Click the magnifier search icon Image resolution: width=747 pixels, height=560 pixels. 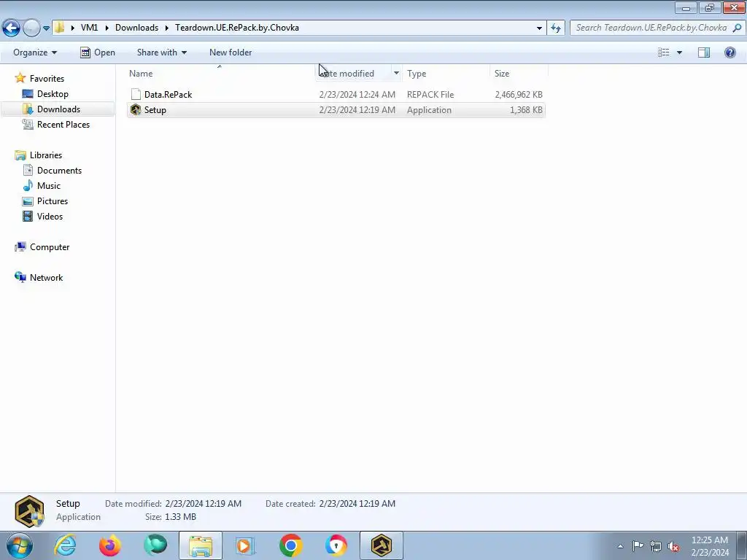point(737,28)
